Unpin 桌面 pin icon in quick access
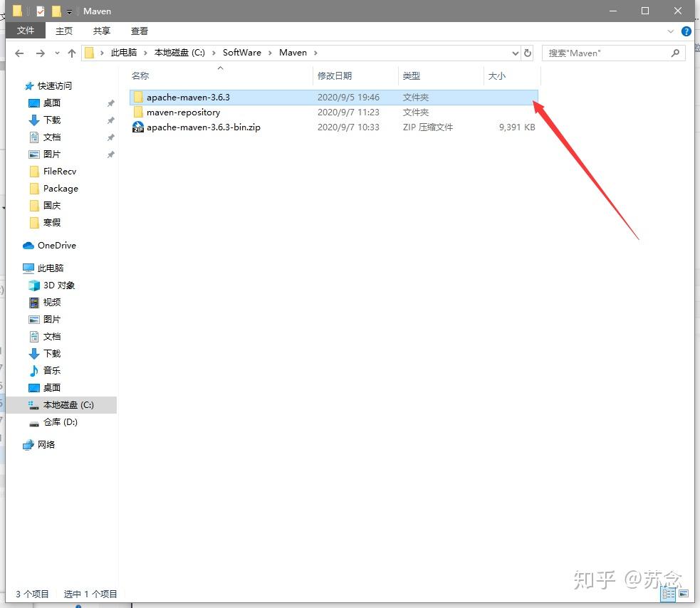The height and width of the screenshot is (608, 700). [x=110, y=103]
